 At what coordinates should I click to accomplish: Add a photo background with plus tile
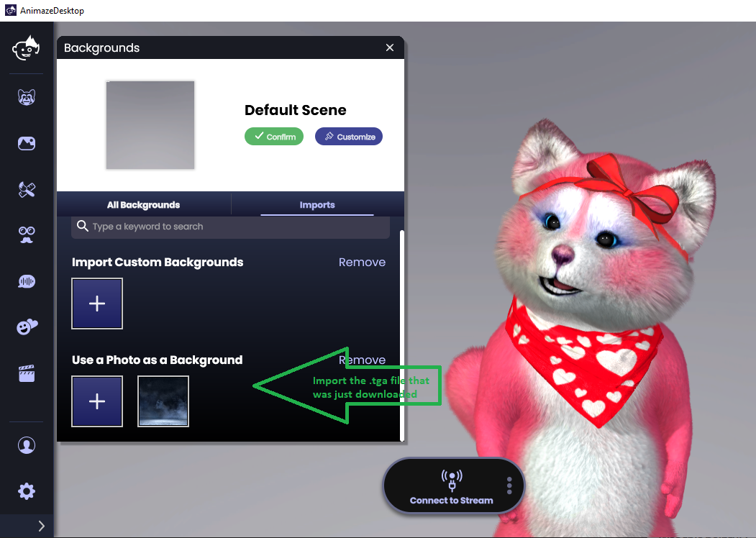(97, 401)
